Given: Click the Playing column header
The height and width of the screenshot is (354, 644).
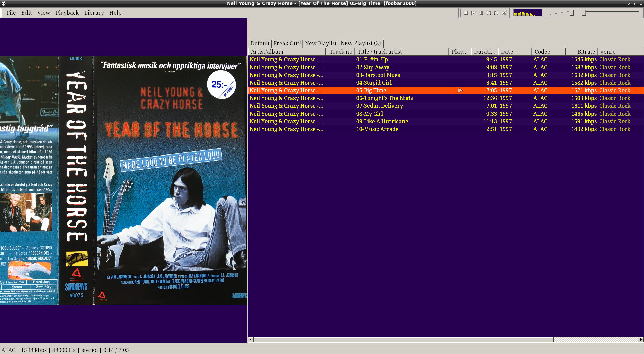Looking at the screenshot, I should point(460,52).
